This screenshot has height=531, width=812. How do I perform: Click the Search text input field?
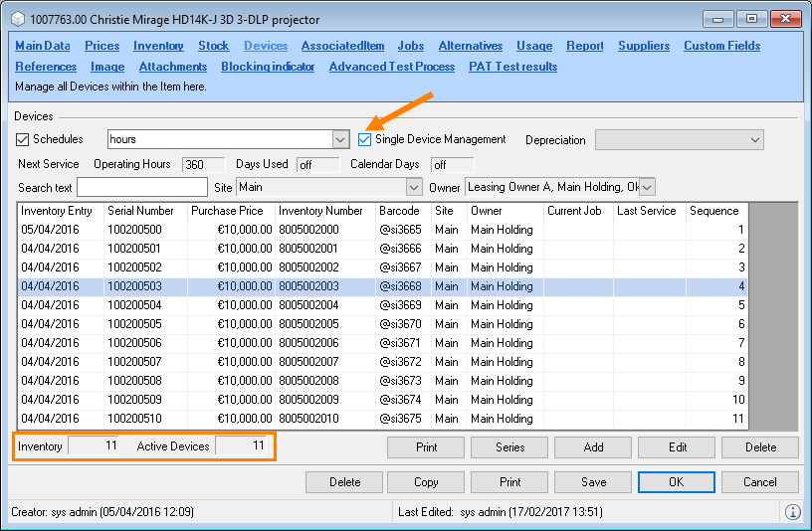pyautogui.click(x=142, y=187)
